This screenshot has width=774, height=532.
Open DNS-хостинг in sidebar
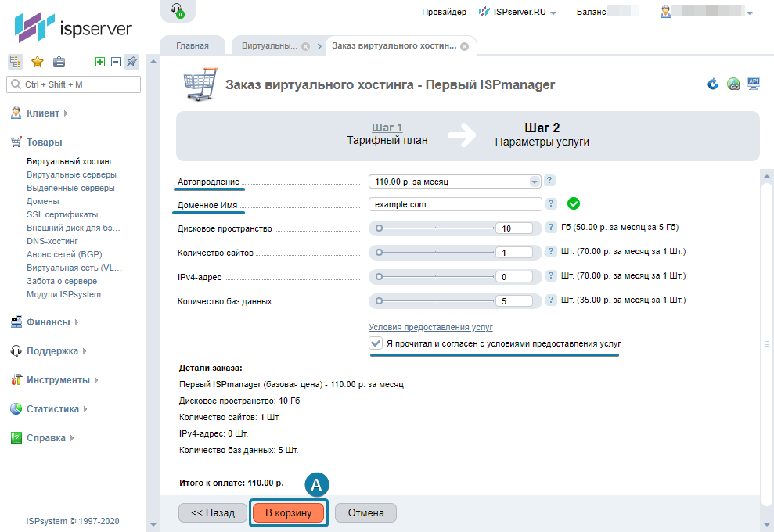pyautogui.click(x=52, y=241)
